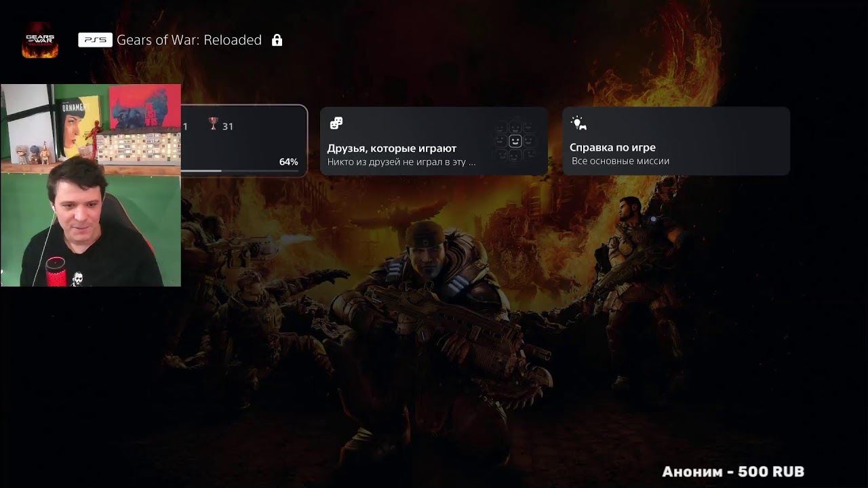Click the 'Аноним - 500 RUB' donation text
This screenshot has width=868, height=488.
pos(733,472)
